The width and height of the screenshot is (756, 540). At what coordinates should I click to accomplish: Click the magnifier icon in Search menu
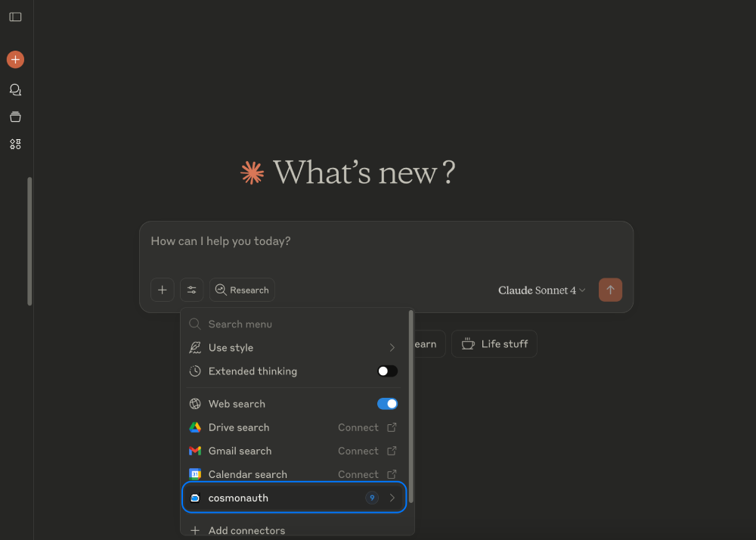pos(195,324)
